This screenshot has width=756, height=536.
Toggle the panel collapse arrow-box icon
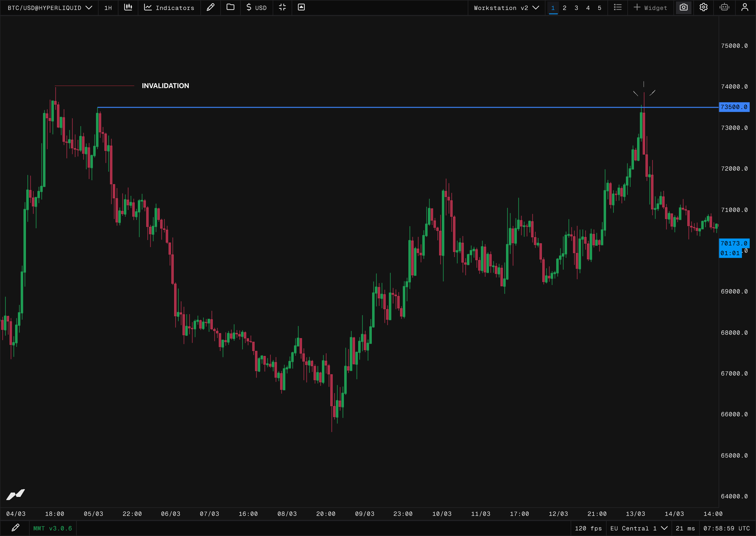(301, 7)
